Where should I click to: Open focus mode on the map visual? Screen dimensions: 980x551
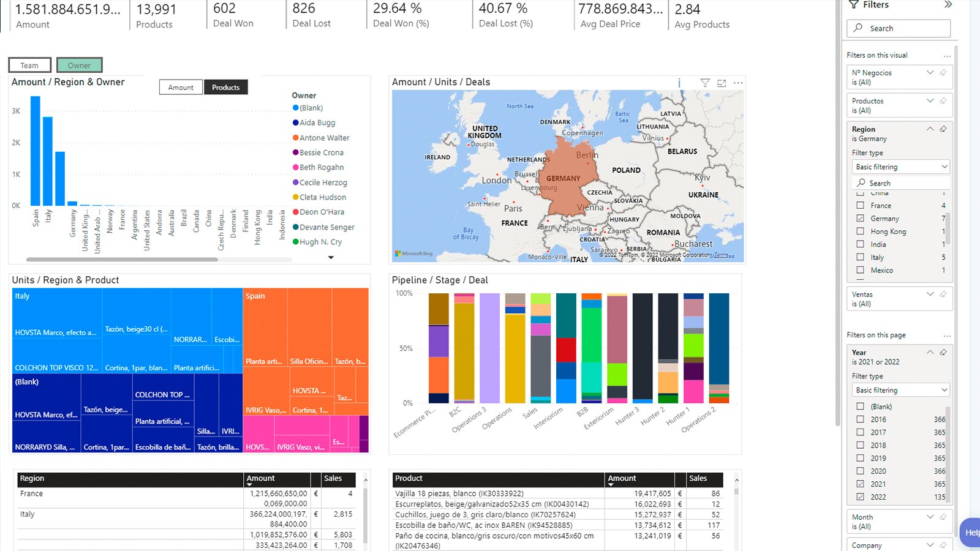722,83
